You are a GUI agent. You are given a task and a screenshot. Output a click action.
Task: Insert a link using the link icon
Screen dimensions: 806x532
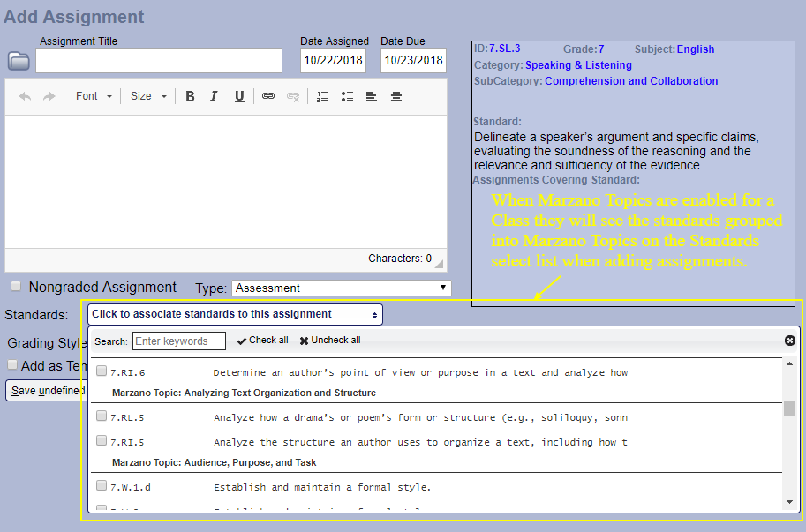(268, 96)
